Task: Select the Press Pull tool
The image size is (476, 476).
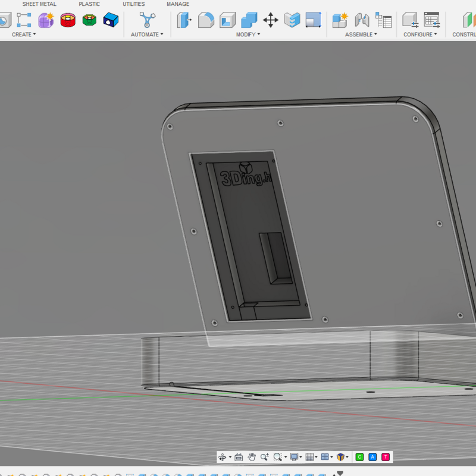Action: point(184,20)
